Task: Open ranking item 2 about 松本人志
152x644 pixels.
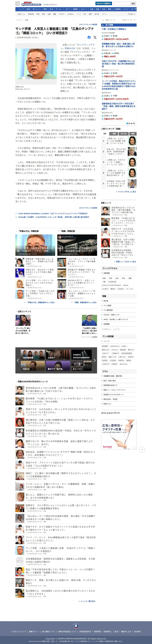Action: (x=119, y=151)
